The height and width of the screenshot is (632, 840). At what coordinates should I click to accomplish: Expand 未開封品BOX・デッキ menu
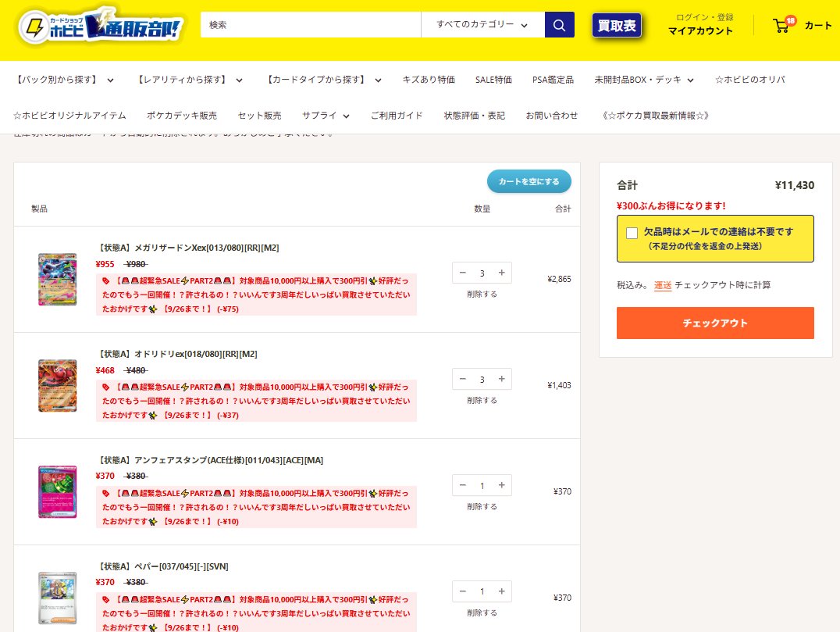coord(644,80)
